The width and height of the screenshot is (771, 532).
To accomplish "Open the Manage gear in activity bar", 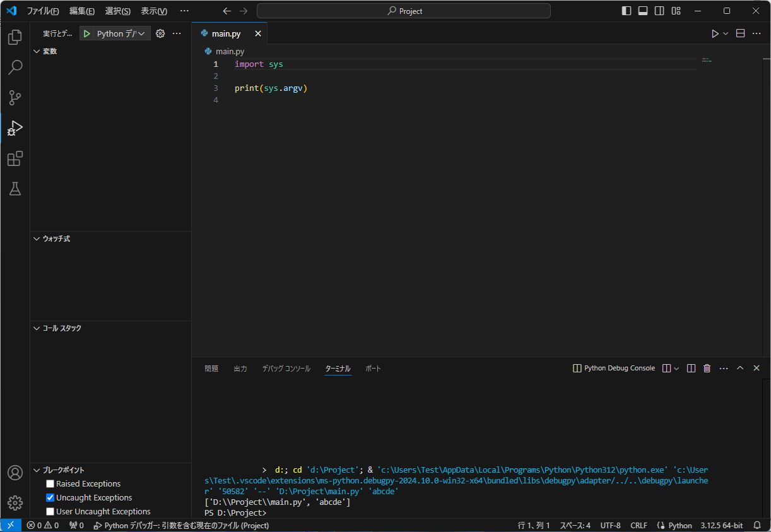I will click(15, 503).
